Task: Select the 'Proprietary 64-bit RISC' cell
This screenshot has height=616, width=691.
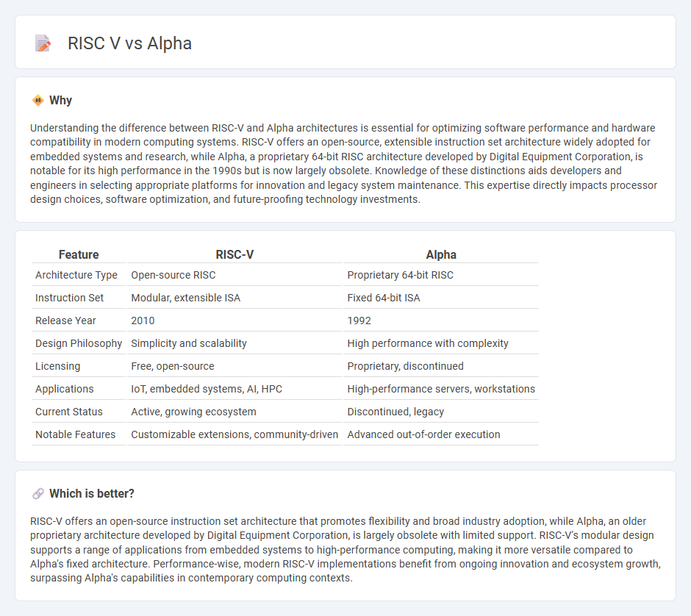Action: [x=440, y=275]
